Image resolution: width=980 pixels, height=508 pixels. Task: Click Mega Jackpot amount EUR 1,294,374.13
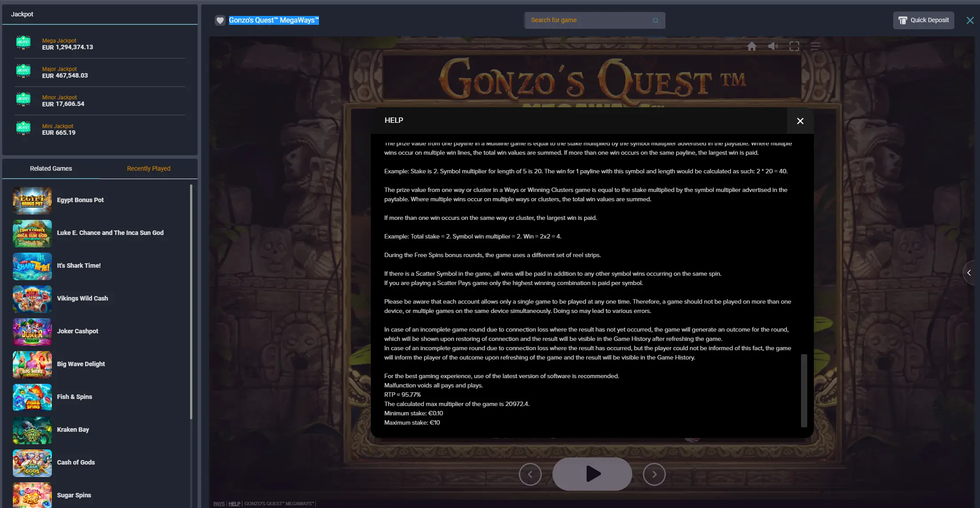[x=67, y=47]
